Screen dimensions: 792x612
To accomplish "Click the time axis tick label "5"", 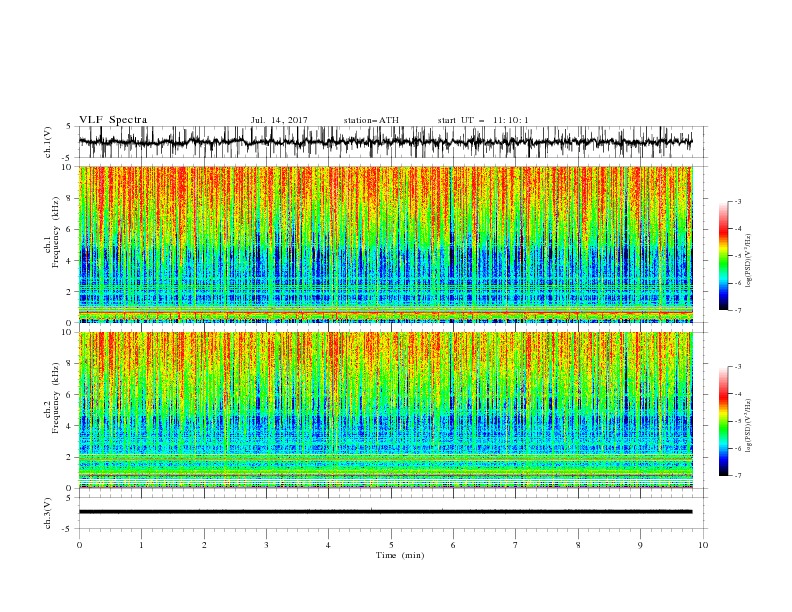I will point(391,545).
